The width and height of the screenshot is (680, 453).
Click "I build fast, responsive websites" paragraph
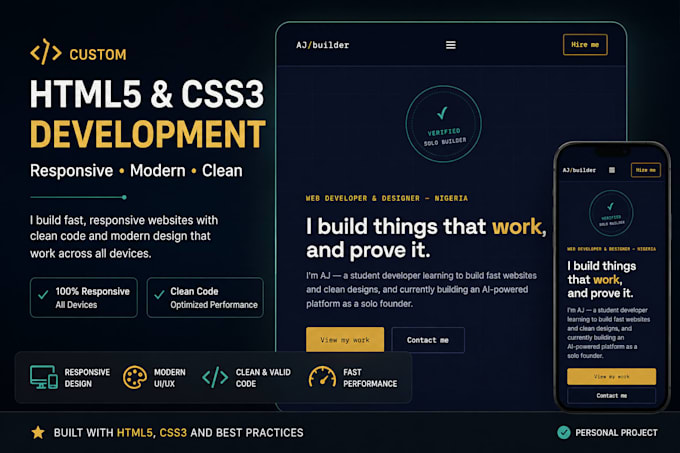pos(124,237)
